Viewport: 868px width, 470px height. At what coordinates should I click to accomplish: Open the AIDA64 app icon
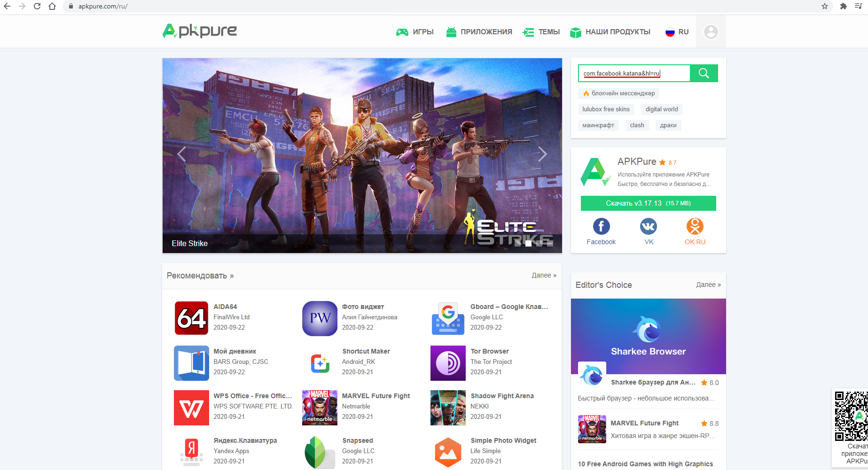[x=191, y=318]
